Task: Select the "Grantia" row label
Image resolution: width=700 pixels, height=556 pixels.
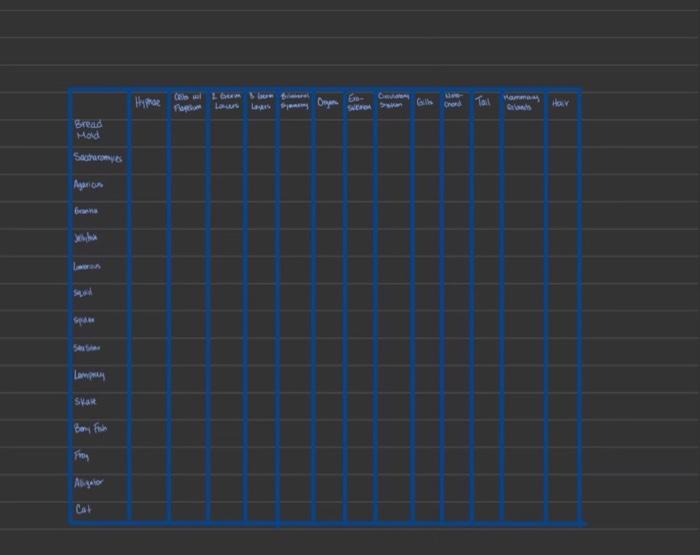Action: (x=86, y=210)
